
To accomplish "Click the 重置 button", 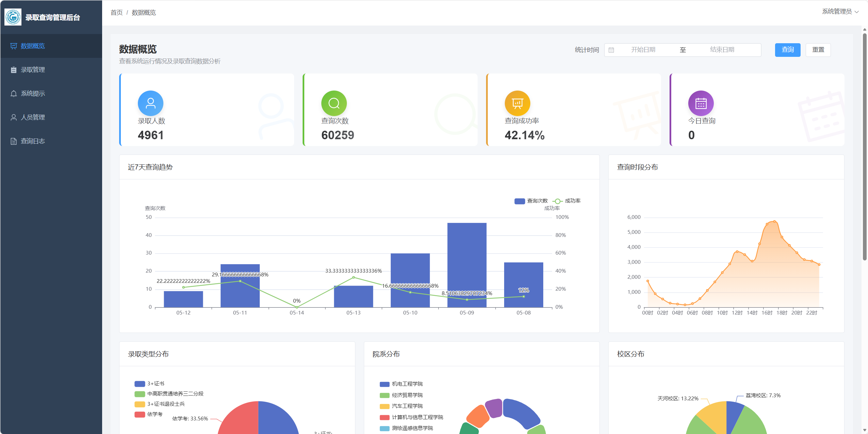I will [x=818, y=50].
